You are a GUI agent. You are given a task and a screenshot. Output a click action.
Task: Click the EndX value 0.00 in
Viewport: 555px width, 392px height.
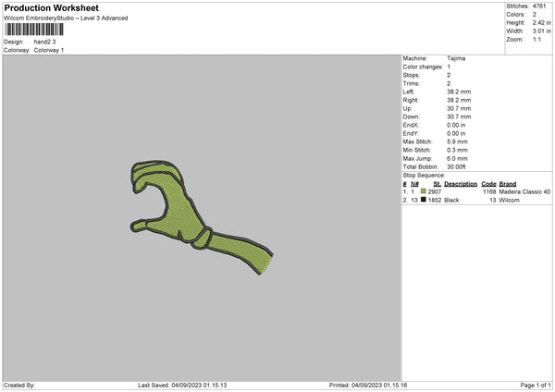[456, 125]
